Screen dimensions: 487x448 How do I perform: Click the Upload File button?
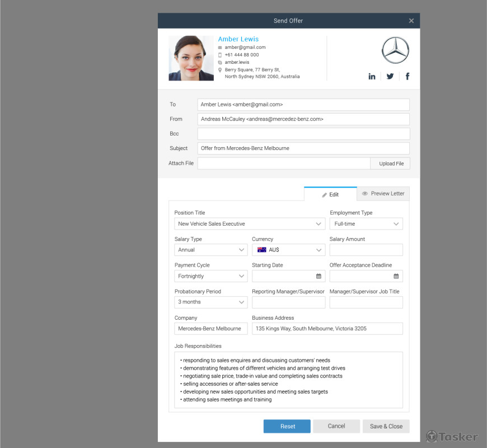click(391, 164)
